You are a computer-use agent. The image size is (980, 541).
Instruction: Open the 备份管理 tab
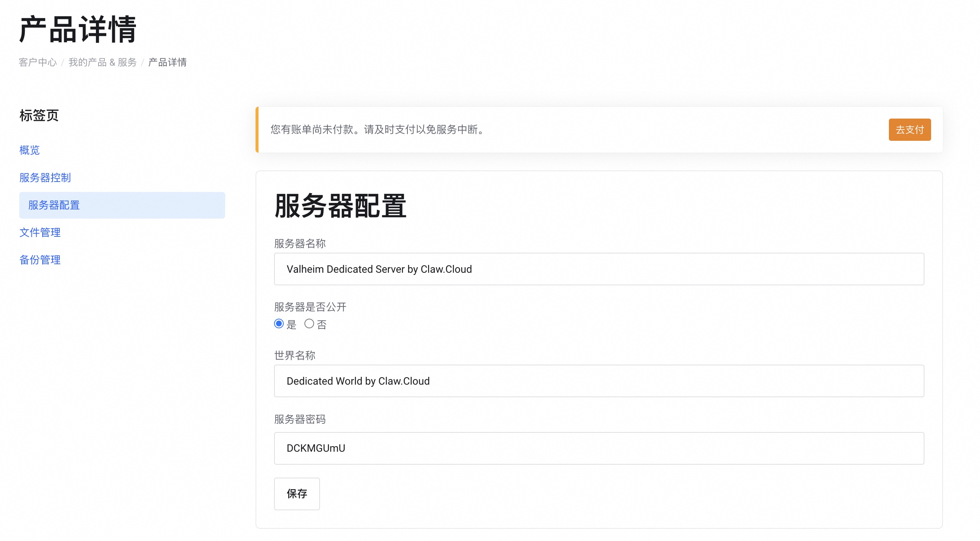point(40,260)
